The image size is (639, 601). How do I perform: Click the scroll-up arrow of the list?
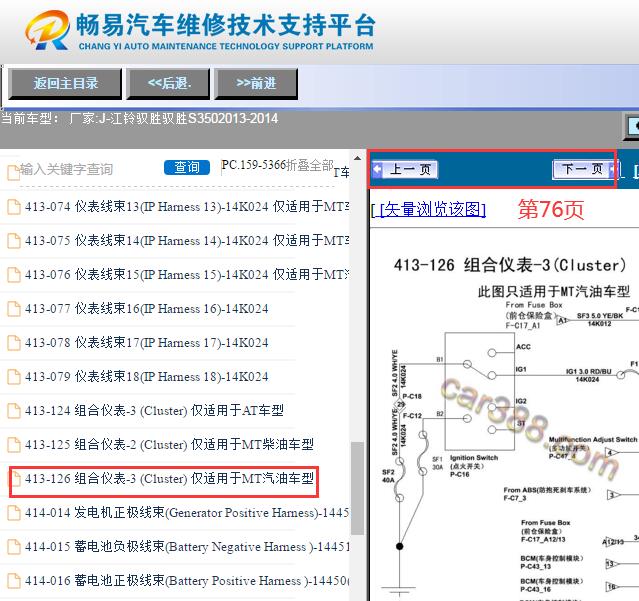tap(357, 159)
